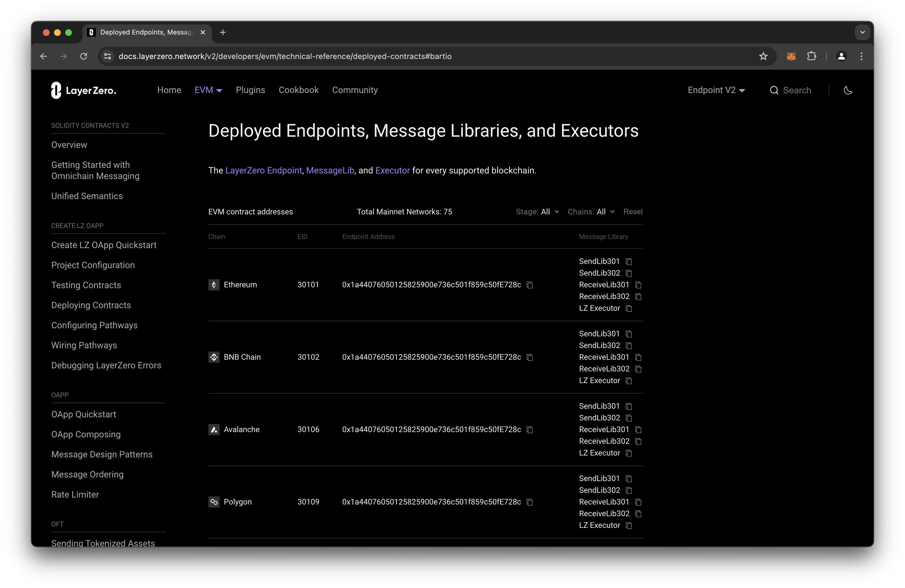
Task: Go to LayerZero logo homepage
Action: (x=84, y=90)
